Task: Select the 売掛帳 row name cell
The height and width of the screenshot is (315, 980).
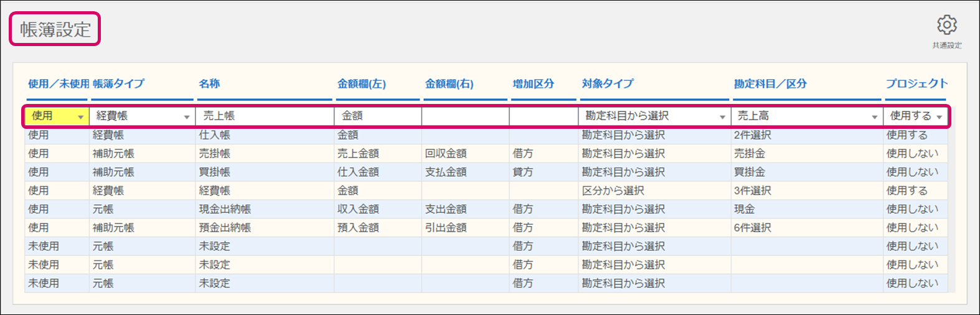Action: tap(215, 154)
